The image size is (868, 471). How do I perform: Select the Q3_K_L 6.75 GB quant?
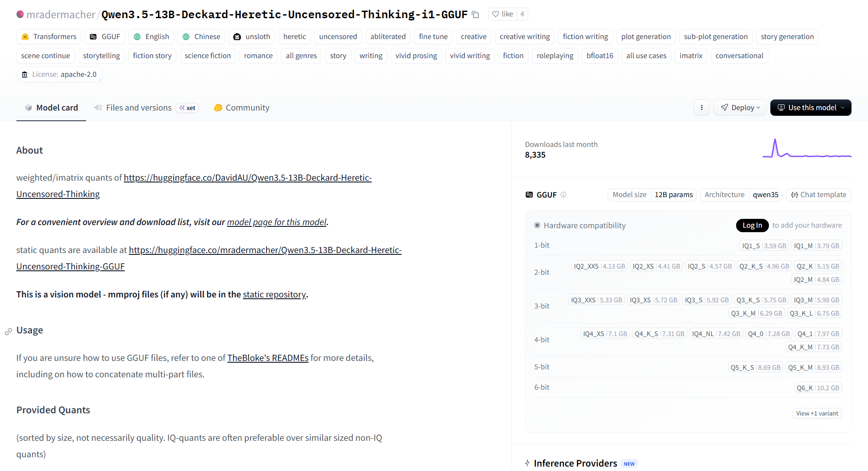[x=814, y=313]
